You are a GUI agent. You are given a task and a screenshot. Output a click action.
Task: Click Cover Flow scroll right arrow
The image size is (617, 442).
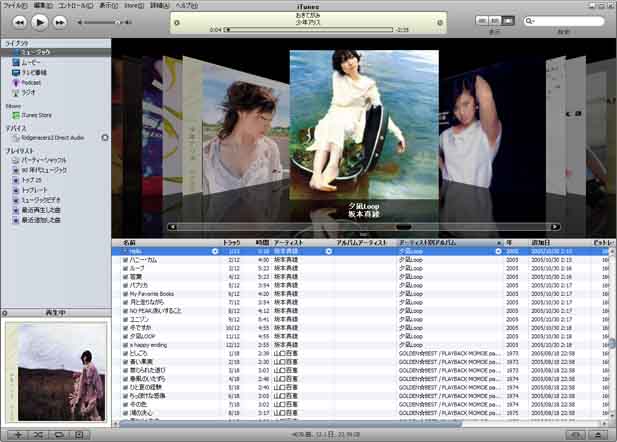555,227
